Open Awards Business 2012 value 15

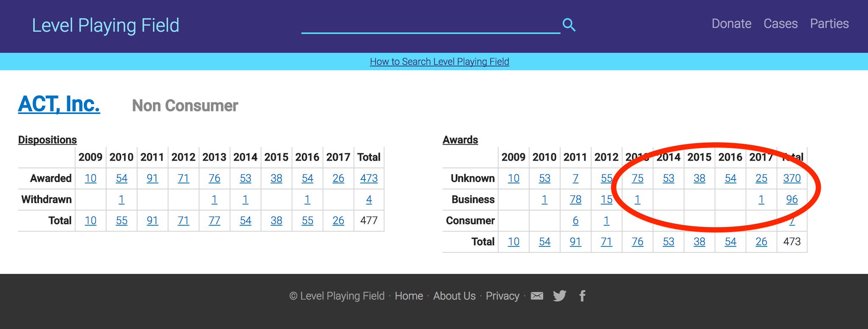click(x=606, y=199)
